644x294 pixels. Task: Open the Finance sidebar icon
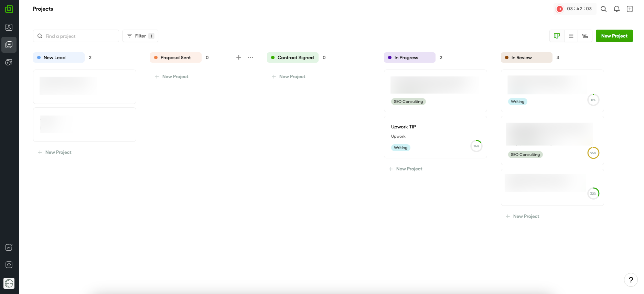click(x=9, y=62)
